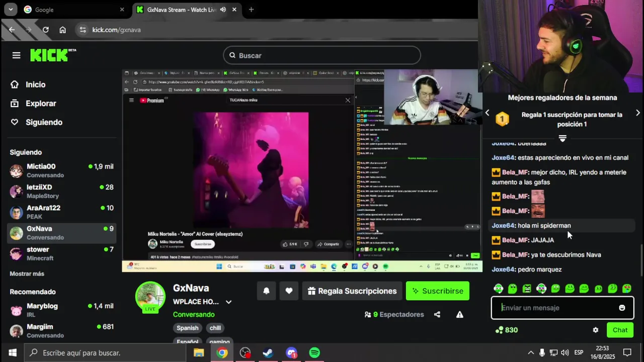Screen dimensions: 644x362
Task: Open the Explorar browse page
Action: [x=41, y=103]
